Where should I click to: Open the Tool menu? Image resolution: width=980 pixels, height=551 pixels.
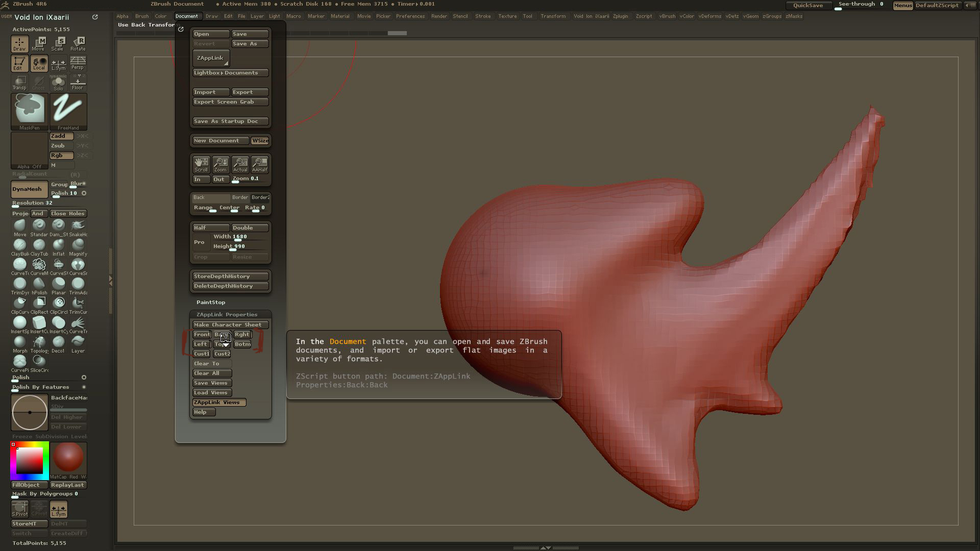pyautogui.click(x=527, y=16)
